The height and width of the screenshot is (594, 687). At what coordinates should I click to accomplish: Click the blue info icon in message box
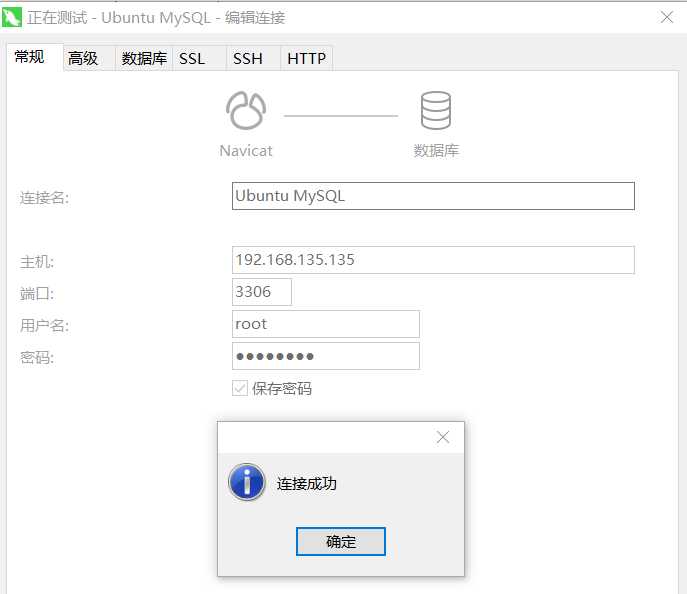(247, 482)
